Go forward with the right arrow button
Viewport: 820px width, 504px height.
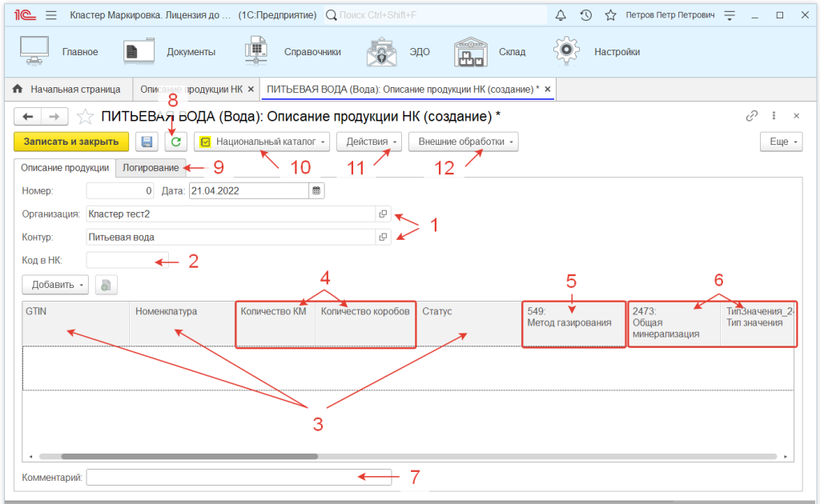(54, 117)
